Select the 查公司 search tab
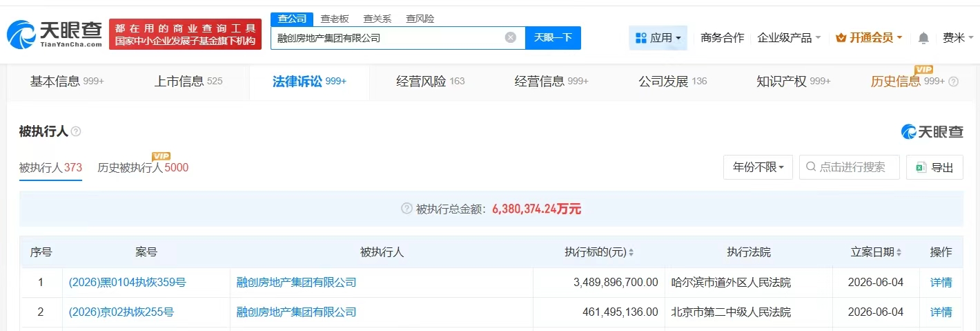 292,19
